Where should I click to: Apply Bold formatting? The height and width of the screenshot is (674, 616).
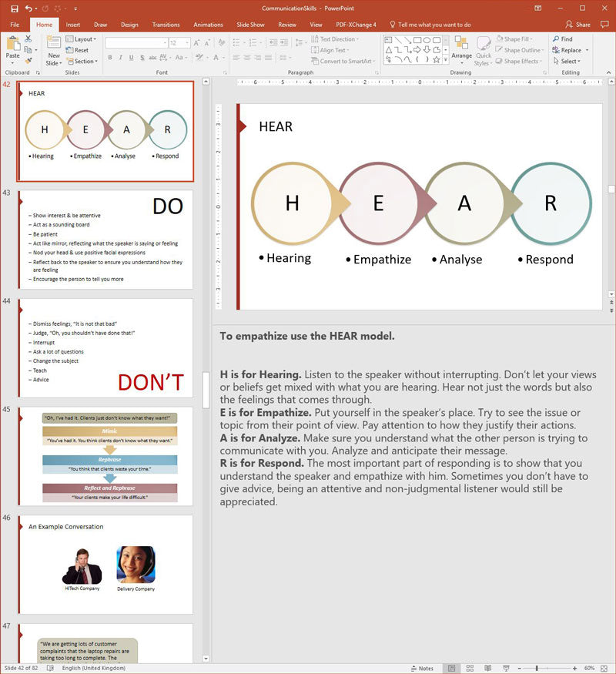pos(110,57)
